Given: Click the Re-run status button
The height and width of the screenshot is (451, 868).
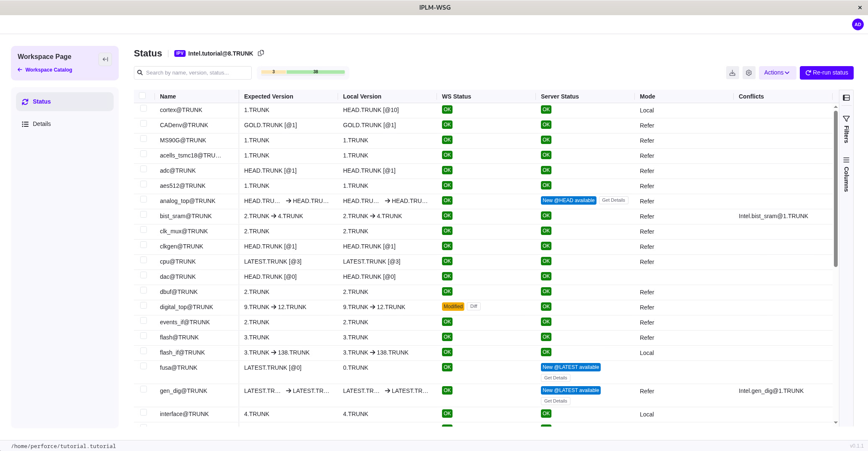Looking at the screenshot, I should coord(826,73).
